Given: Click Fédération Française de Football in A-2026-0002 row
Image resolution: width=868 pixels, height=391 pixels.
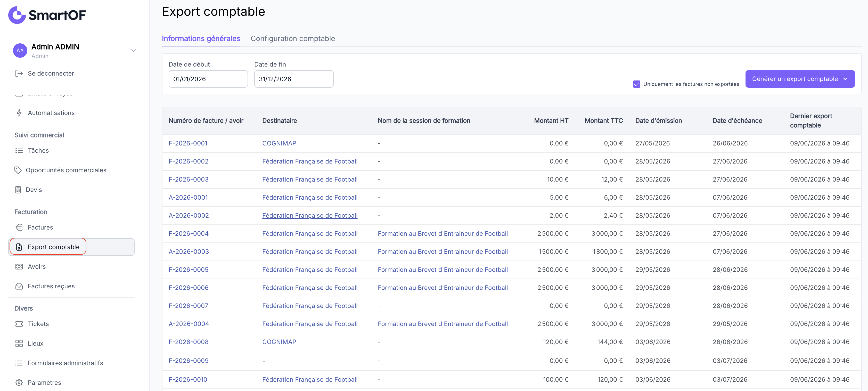Looking at the screenshot, I should point(310,216).
